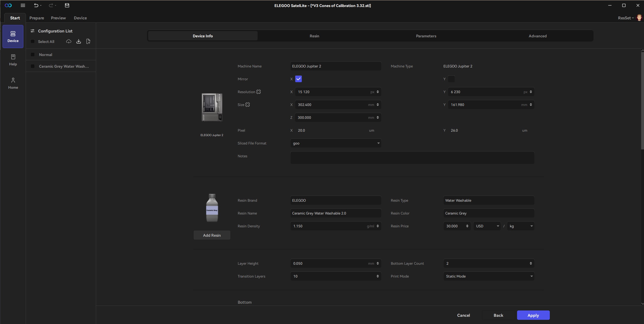The height and width of the screenshot is (324, 644).
Task: Go to Home in the sidebar
Action: coord(13,83)
